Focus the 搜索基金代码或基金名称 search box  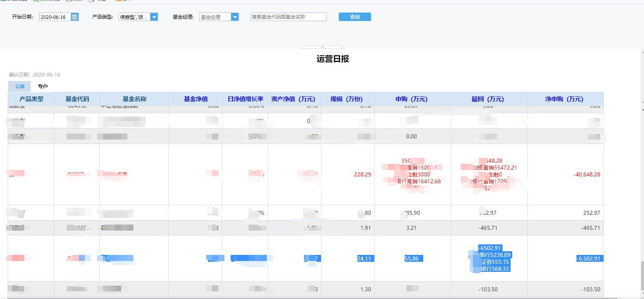click(288, 17)
